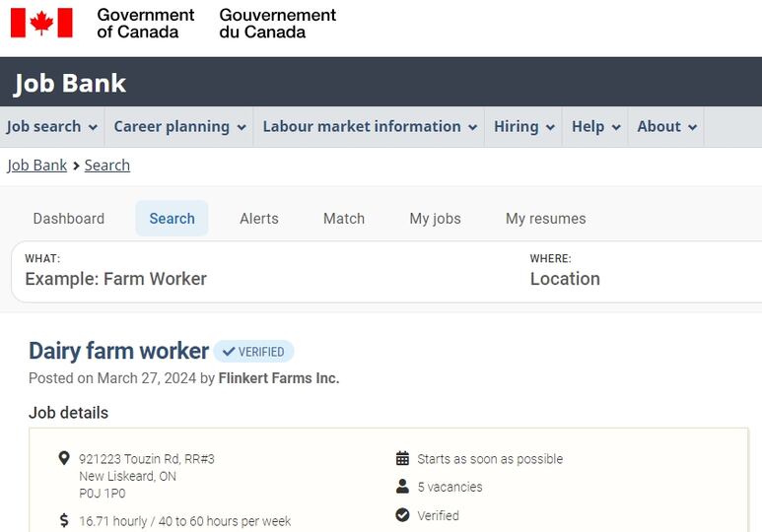Click the Search breadcrumb link
762x532 pixels.
click(107, 166)
